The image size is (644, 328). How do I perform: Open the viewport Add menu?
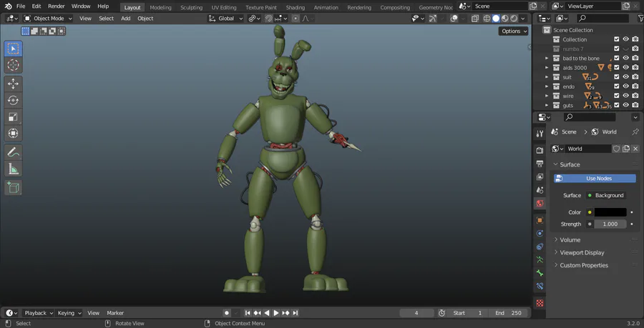pos(126,19)
